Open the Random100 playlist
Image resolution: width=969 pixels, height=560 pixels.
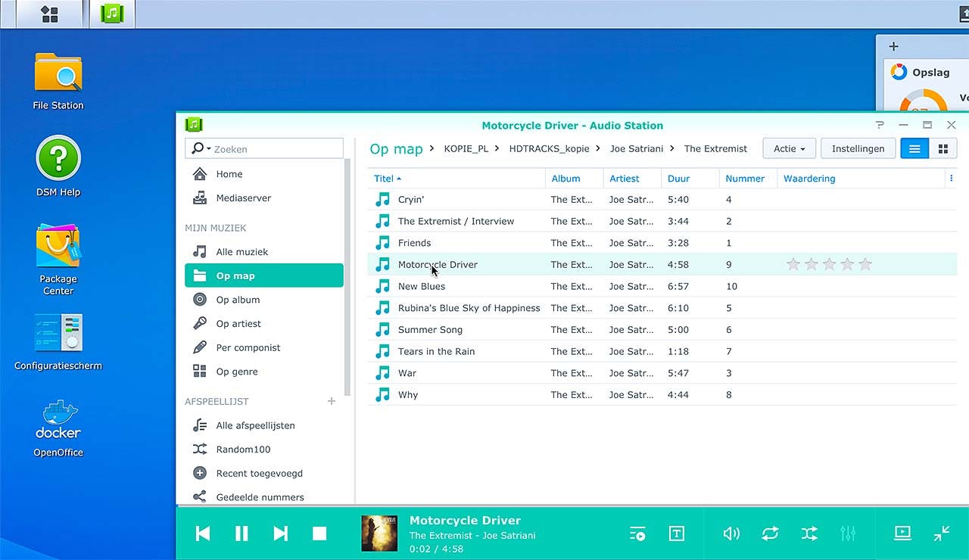pyautogui.click(x=264, y=450)
